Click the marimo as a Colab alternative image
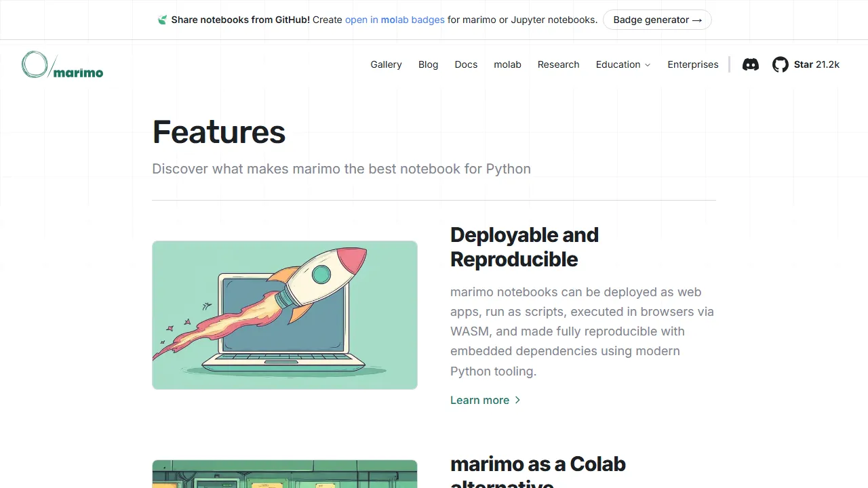 pyautogui.click(x=285, y=474)
